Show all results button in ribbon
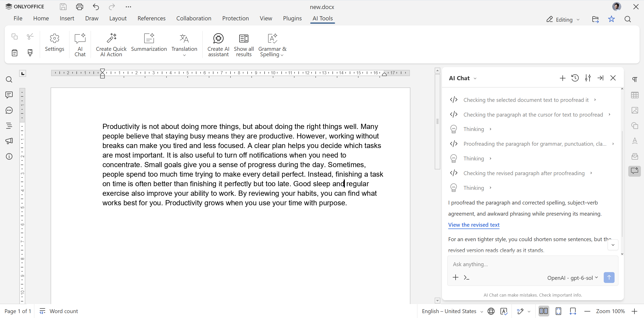The width and height of the screenshot is (644, 318). click(x=244, y=45)
